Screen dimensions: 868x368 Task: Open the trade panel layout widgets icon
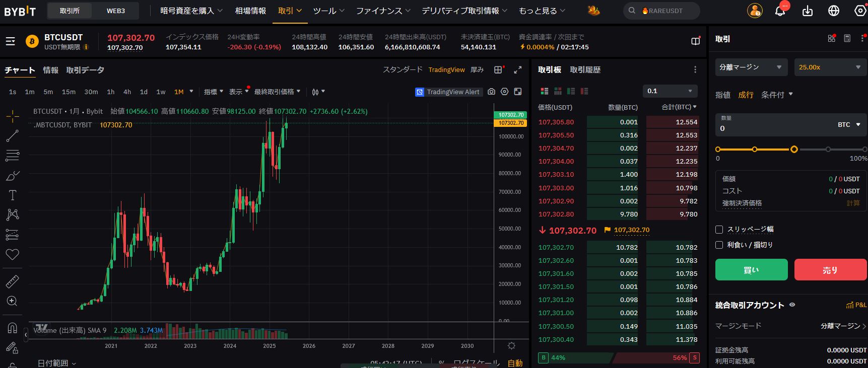point(831,38)
